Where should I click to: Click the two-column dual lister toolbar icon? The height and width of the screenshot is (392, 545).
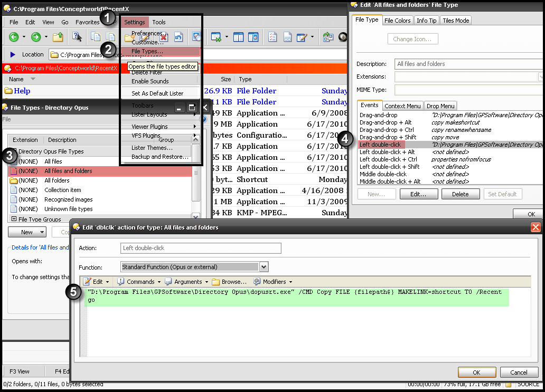tap(239, 37)
